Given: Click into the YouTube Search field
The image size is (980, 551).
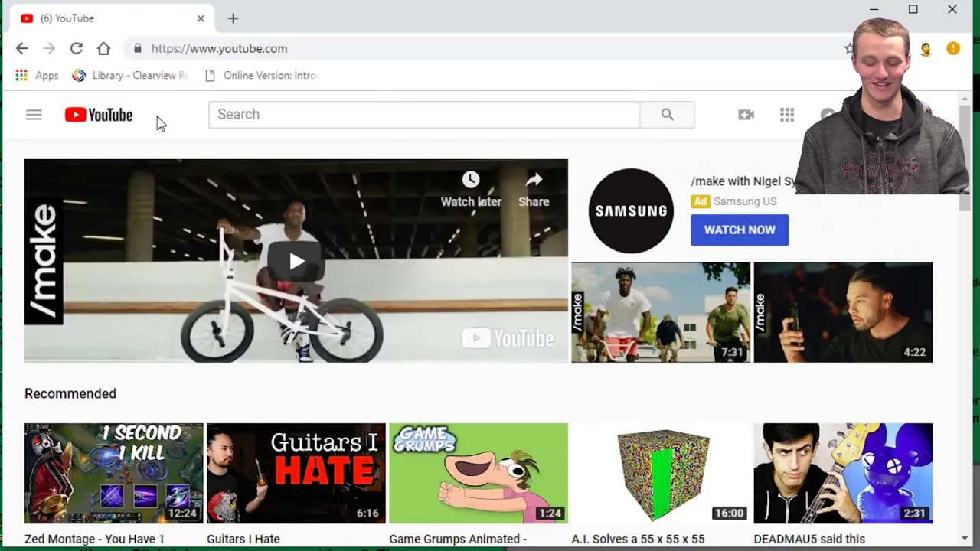Looking at the screenshot, I should (424, 115).
